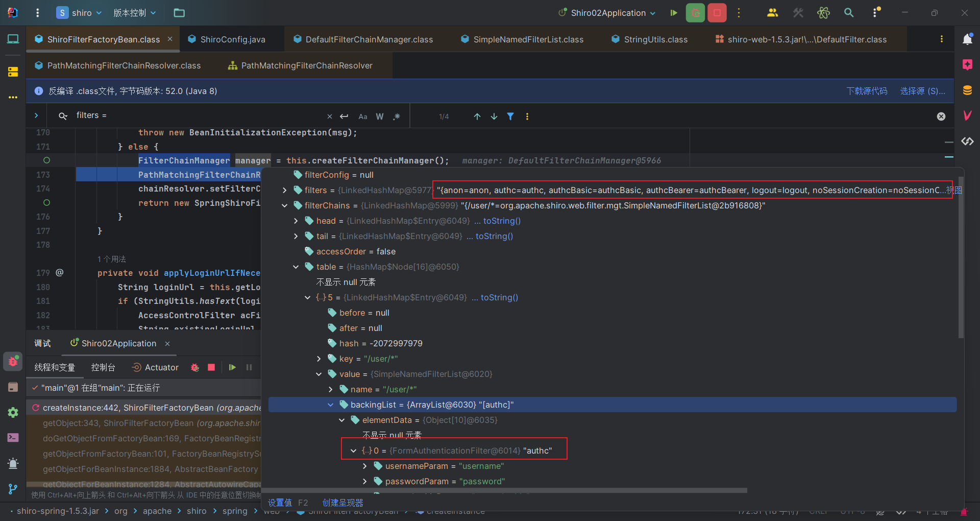Toggle regex option in search bar
Viewport: 980px width, 521px height.
point(397,116)
